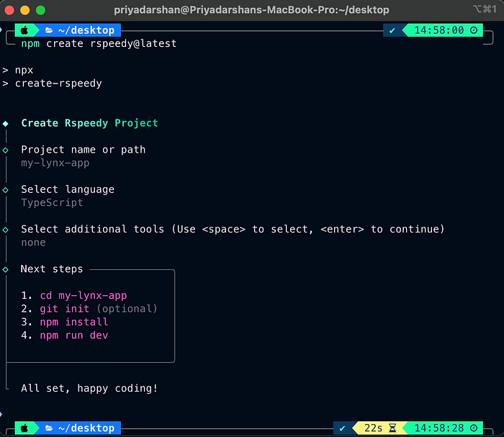504x437 pixels.
Task: Click the 'Next steps' box title
Action: pos(52,269)
